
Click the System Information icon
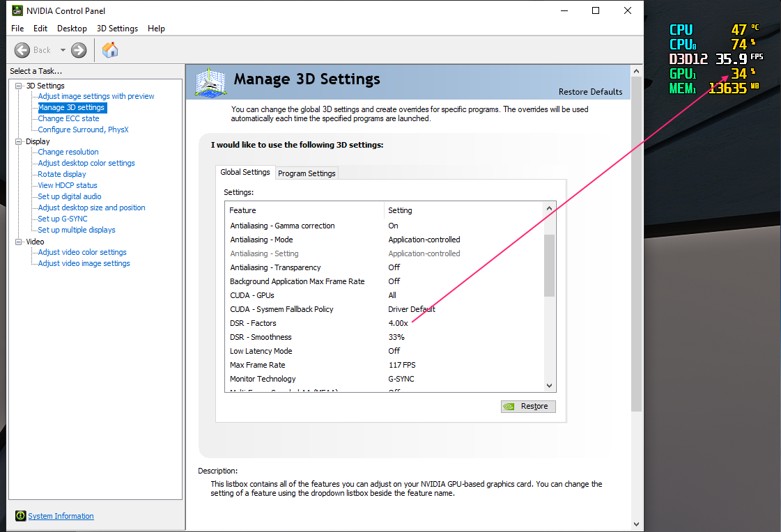tap(20, 516)
